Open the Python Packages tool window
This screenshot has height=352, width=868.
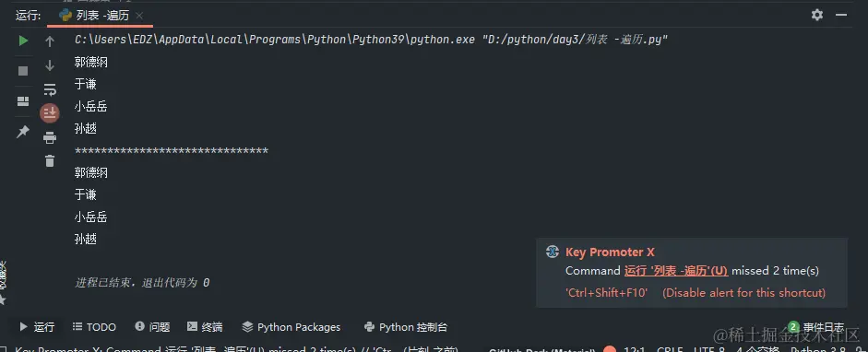[291, 327]
